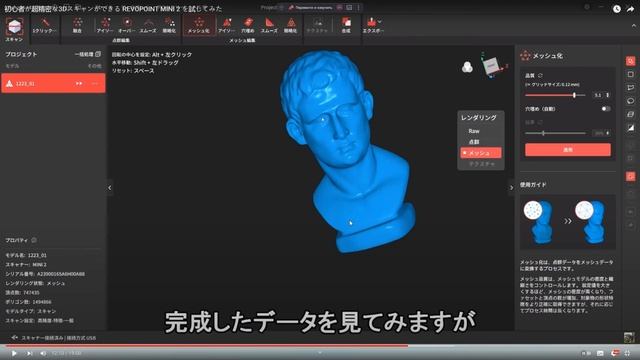Click the One-click edit wand tool

44,25
